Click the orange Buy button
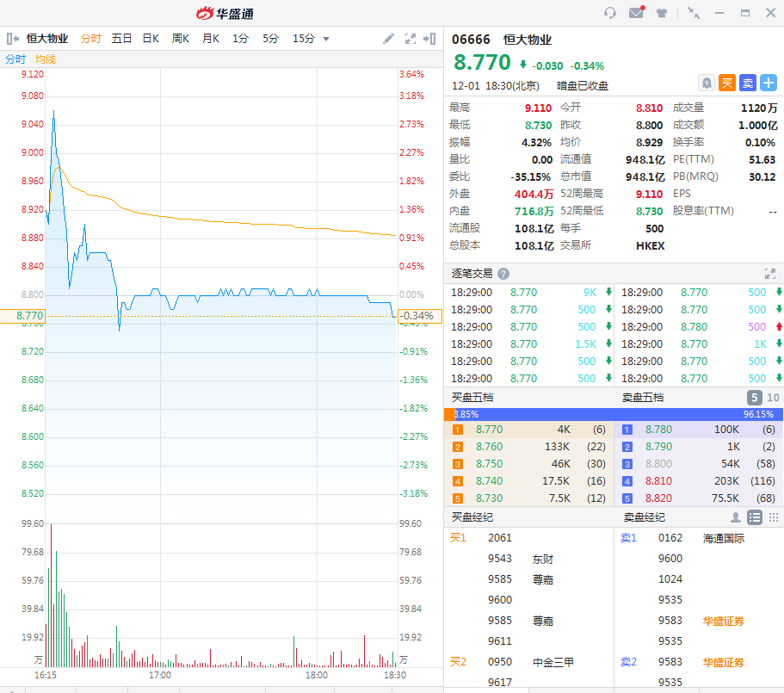Image resolution: width=784 pixels, height=693 pixels. pyautogui.click(x=727, y=83)
